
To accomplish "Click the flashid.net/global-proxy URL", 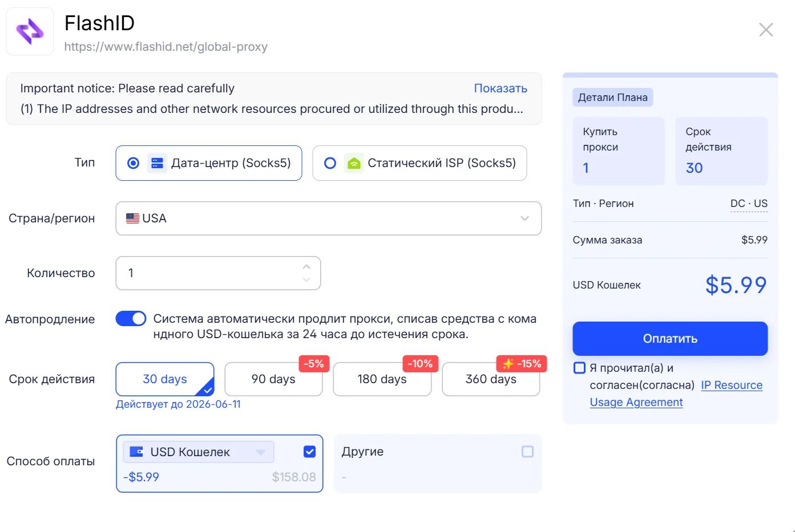I will pyautogui.click(x=166, y=47).
